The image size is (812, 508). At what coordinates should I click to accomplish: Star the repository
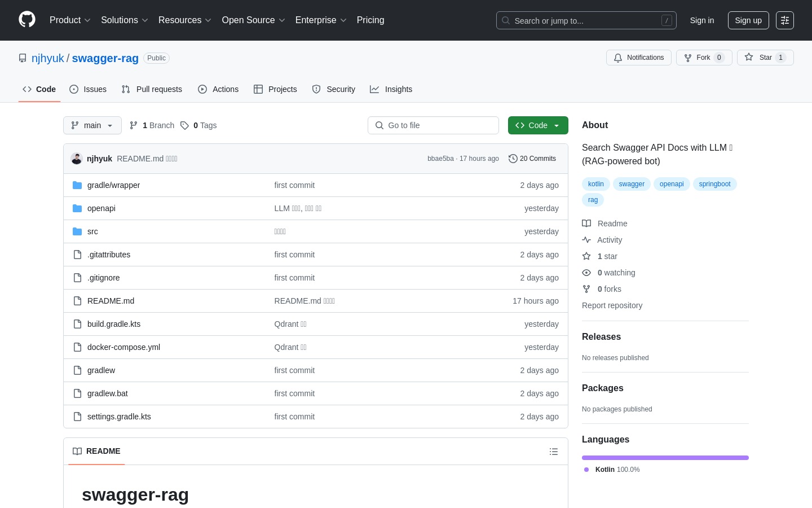pyautogui.click(x=765, y=58)
